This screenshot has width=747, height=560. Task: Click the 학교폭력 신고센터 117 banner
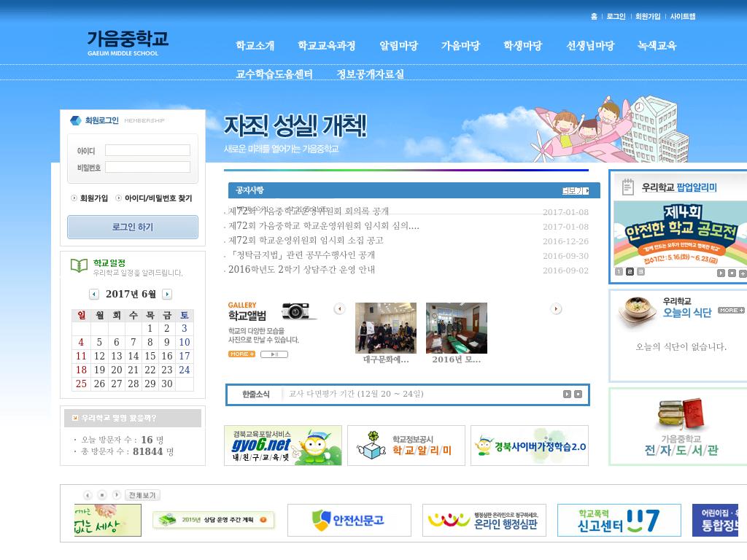619,520
